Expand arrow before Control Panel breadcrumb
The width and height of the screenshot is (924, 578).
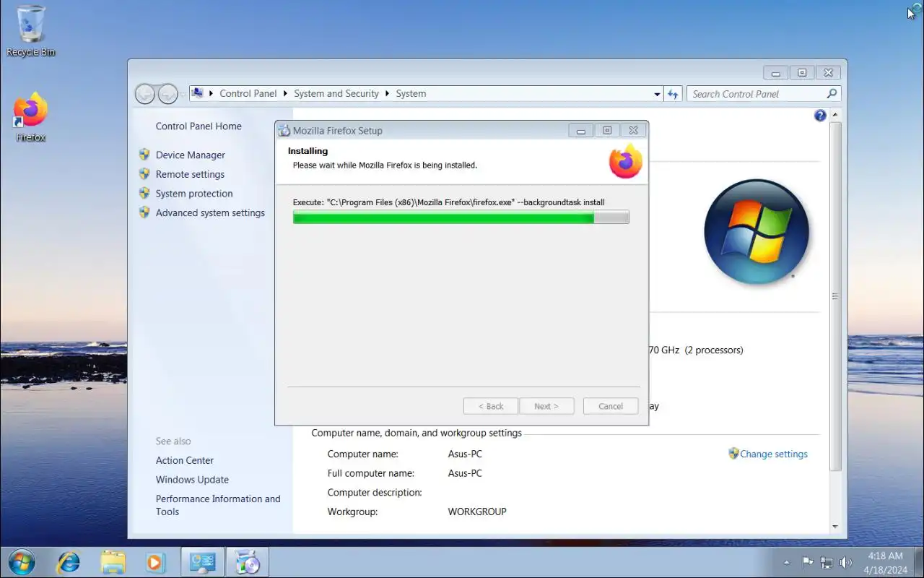(212, 94)
